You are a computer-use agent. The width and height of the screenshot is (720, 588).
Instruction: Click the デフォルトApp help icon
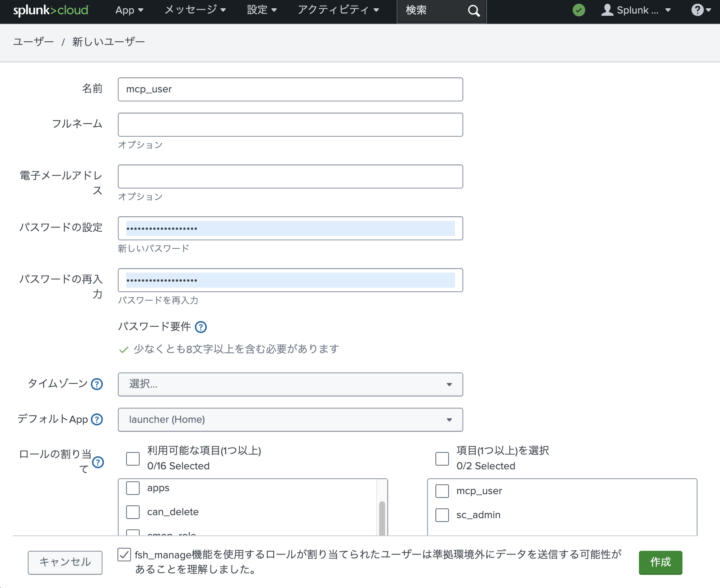[97, 419]
